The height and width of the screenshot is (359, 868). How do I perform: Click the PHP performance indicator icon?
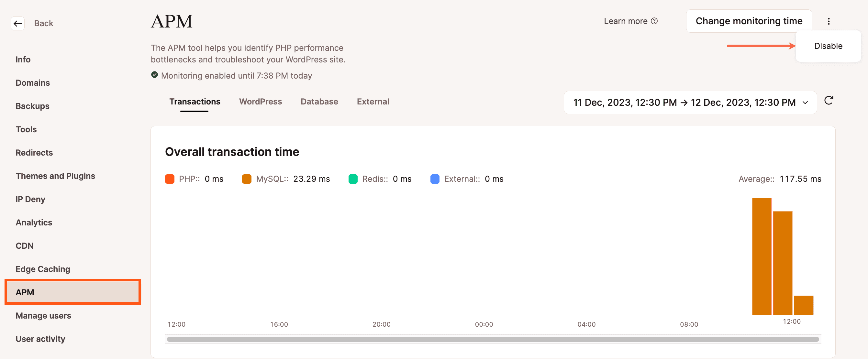tap(171, 179)
